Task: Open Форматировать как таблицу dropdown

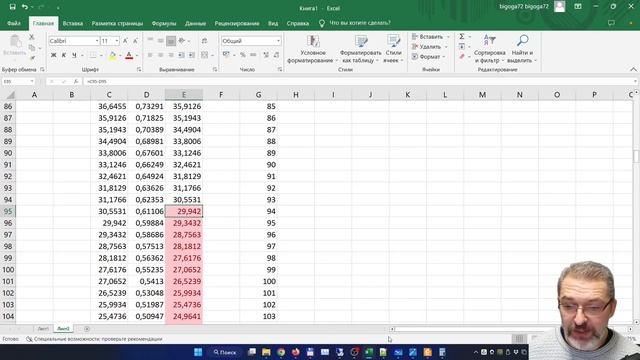Action: (360, 49)
